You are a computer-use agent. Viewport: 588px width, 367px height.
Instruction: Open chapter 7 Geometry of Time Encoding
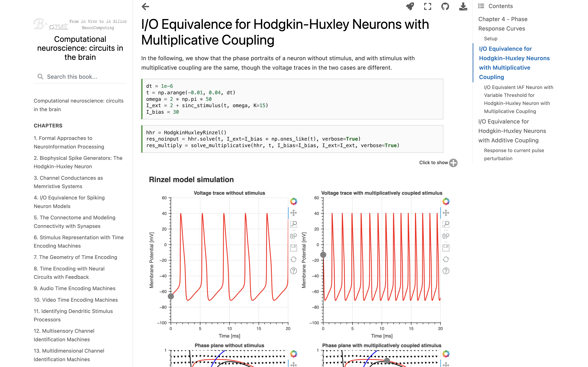tap(75, 257)
